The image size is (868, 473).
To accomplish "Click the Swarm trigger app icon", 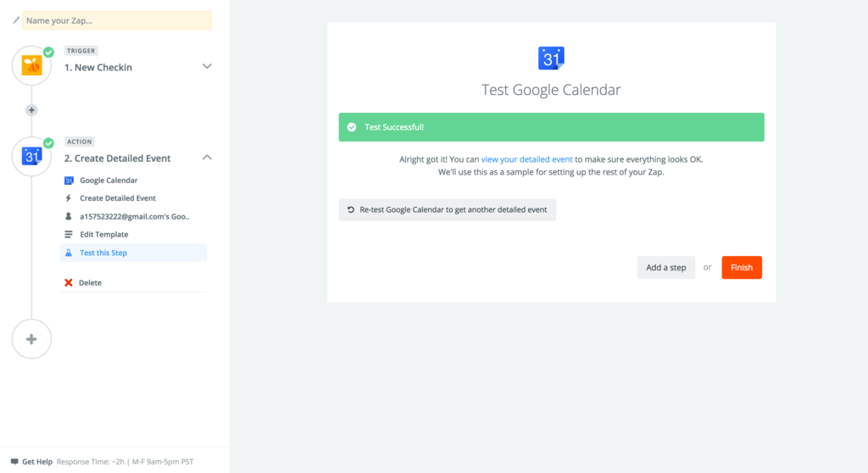I will click(31, 65).
